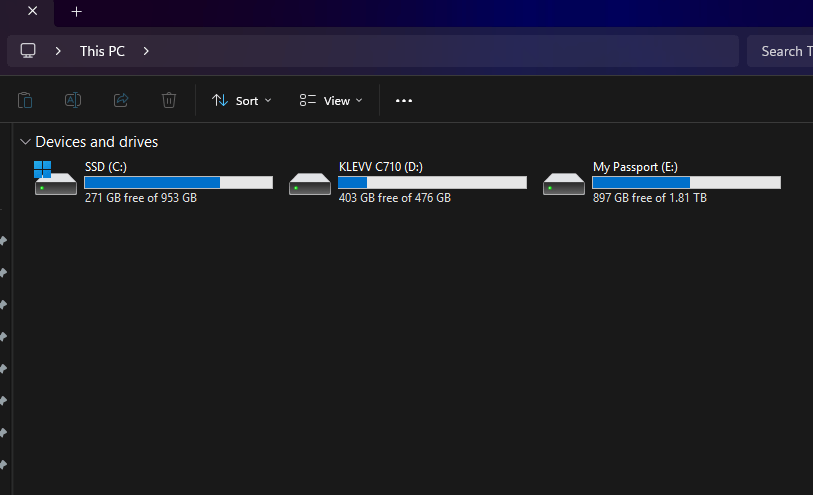
Task: Click the '403 GB free of 476 GB' text
Action: point(395,198)
